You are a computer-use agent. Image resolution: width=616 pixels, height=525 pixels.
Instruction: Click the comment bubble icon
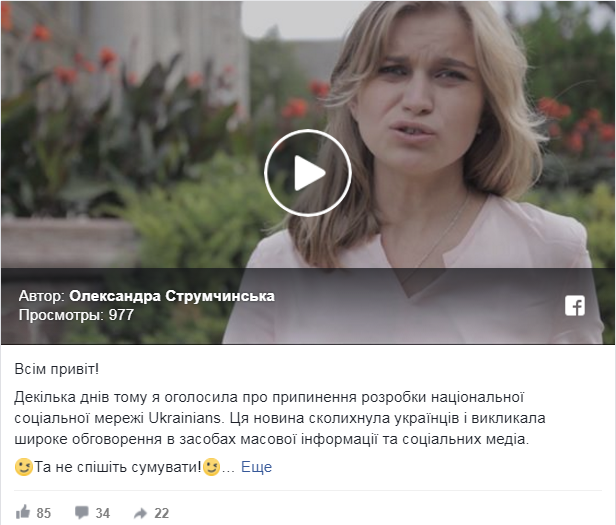(x=81, y=512)
